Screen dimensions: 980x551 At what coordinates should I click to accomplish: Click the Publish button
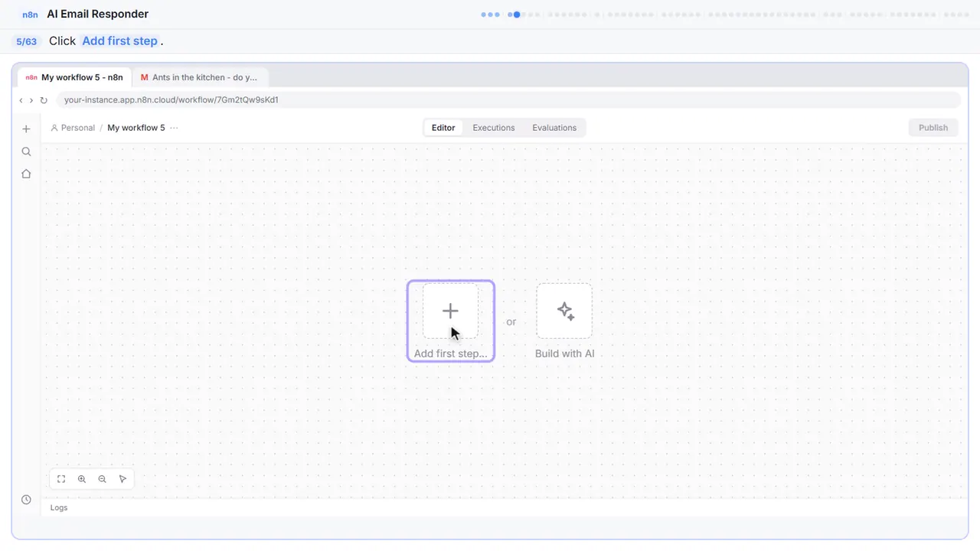(933, 128)
